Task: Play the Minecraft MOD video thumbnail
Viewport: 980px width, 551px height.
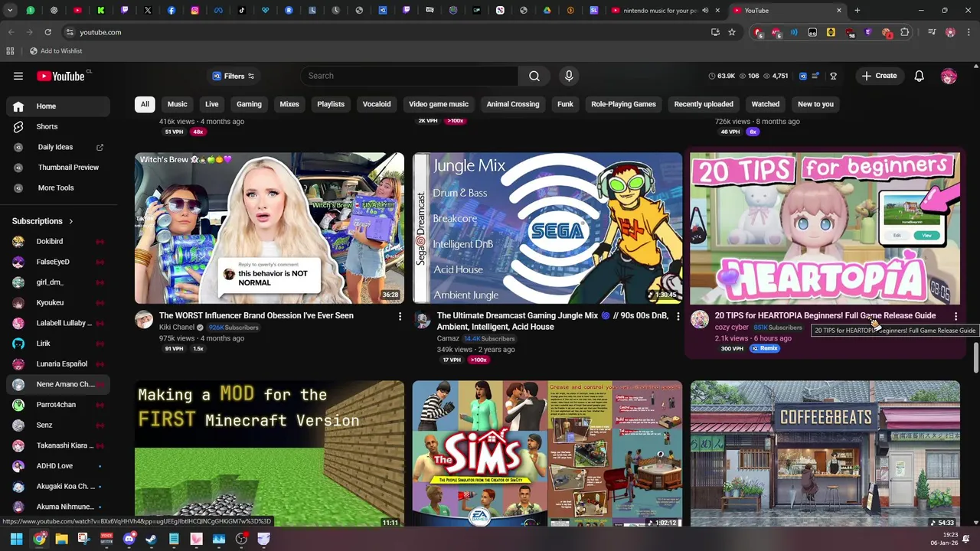Action: click(x=269, y=454)
